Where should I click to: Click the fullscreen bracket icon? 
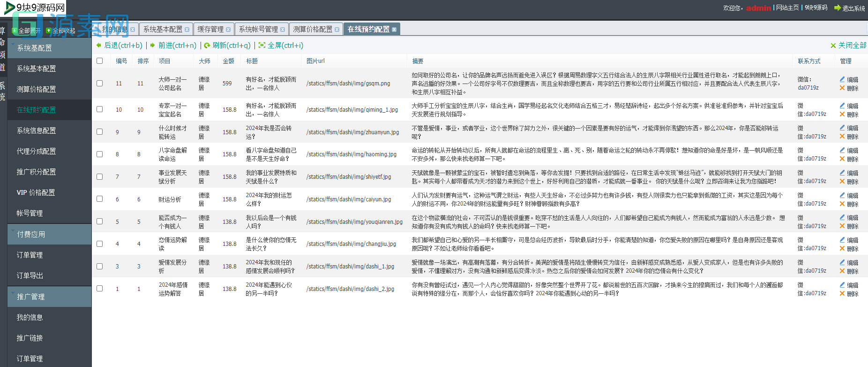coord(262,46)
